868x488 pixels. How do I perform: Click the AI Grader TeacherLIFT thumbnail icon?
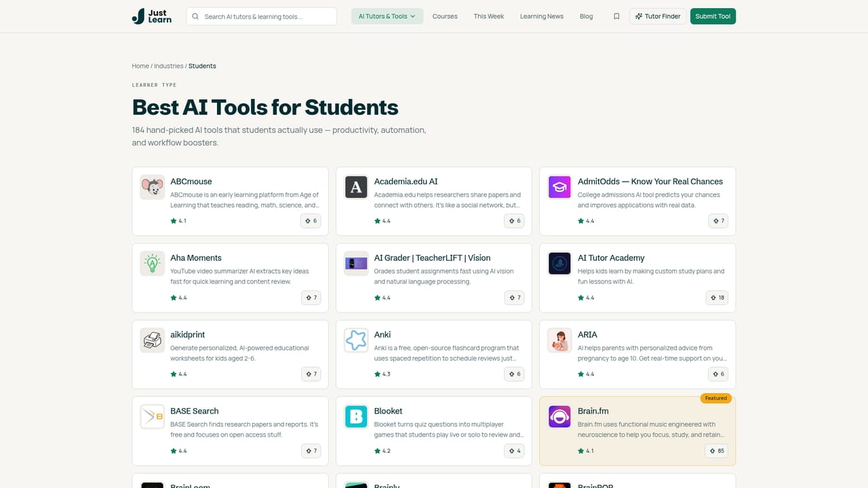[356, 264]
